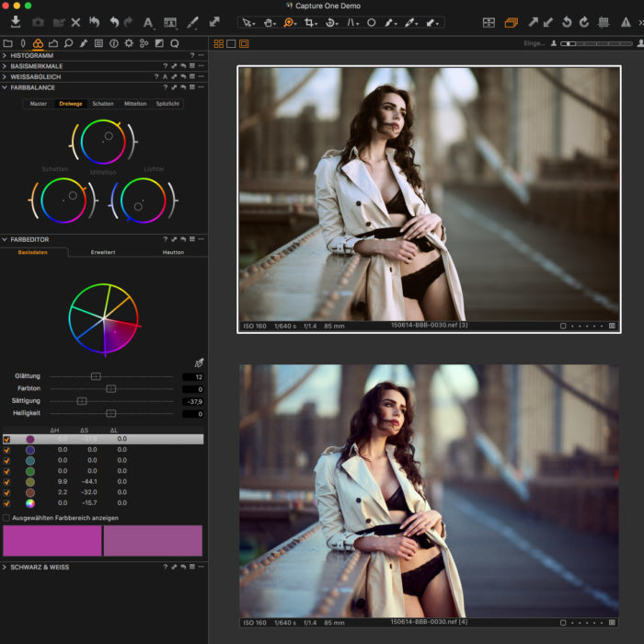
Task: Select the mask brush tool
Action: pyautogui.click(x=390, y=23)
